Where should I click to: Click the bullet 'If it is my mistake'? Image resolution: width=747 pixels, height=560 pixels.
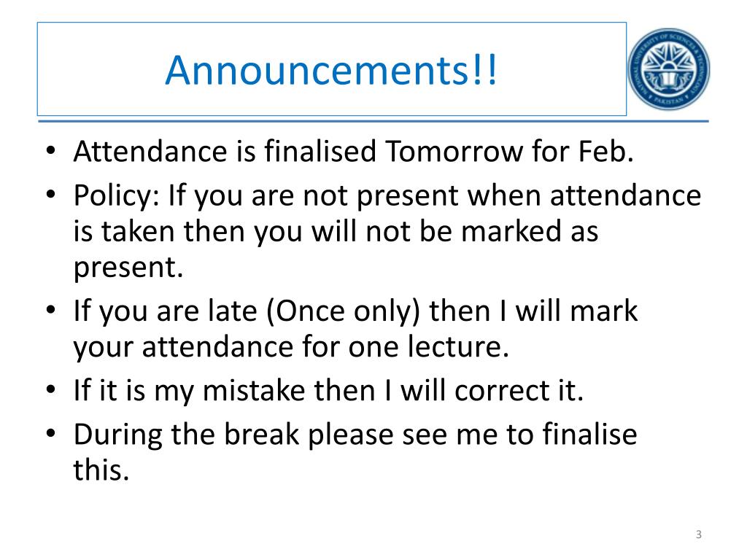[329, 391]
